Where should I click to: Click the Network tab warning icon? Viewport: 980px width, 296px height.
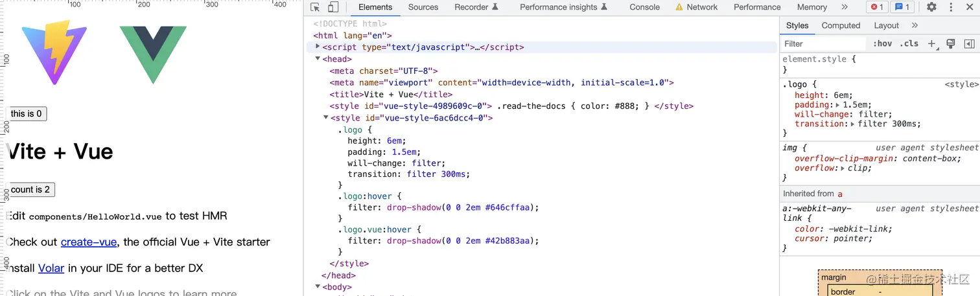coord(679,7)
